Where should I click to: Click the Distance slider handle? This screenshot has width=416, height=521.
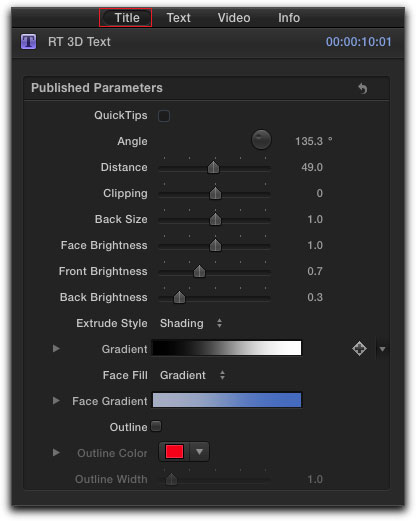(x=213, y=167)
